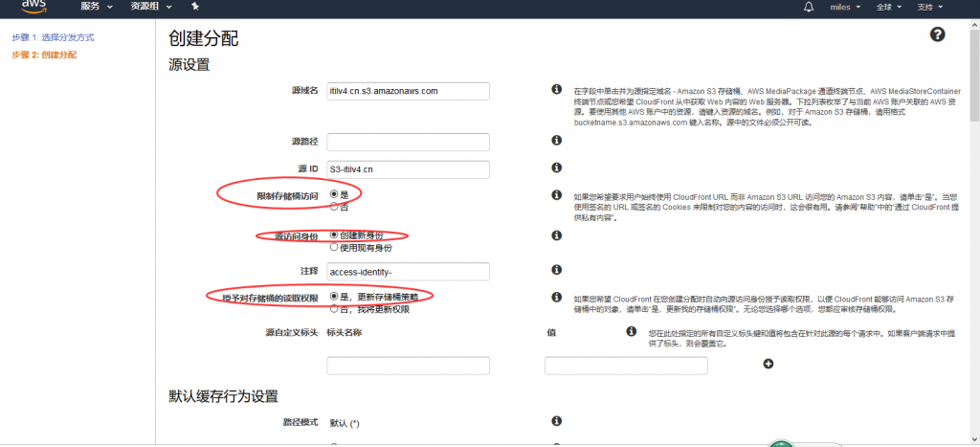Click the 标头名称 input field
The width and height of the screenshot is (980, 447).
(408, 366)
